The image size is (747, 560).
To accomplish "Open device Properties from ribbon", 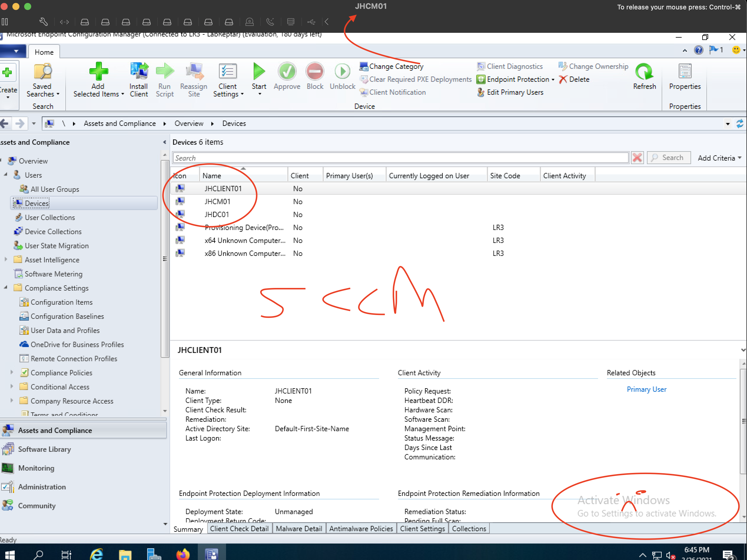I will click(x=685, y=77).
